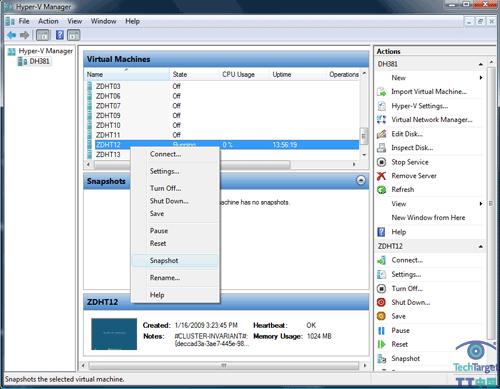
Task: Choose Turn Off... from the context menu
Action: (x=175, y=188)
